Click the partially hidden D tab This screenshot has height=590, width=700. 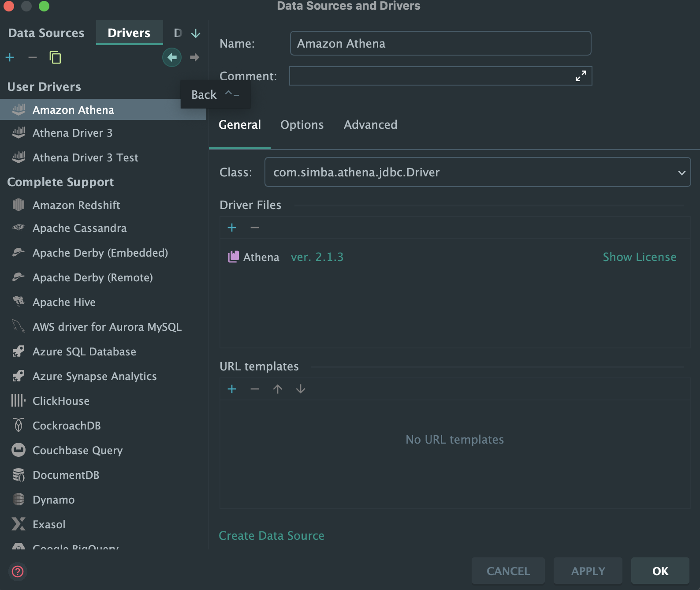tap(178, 33)
